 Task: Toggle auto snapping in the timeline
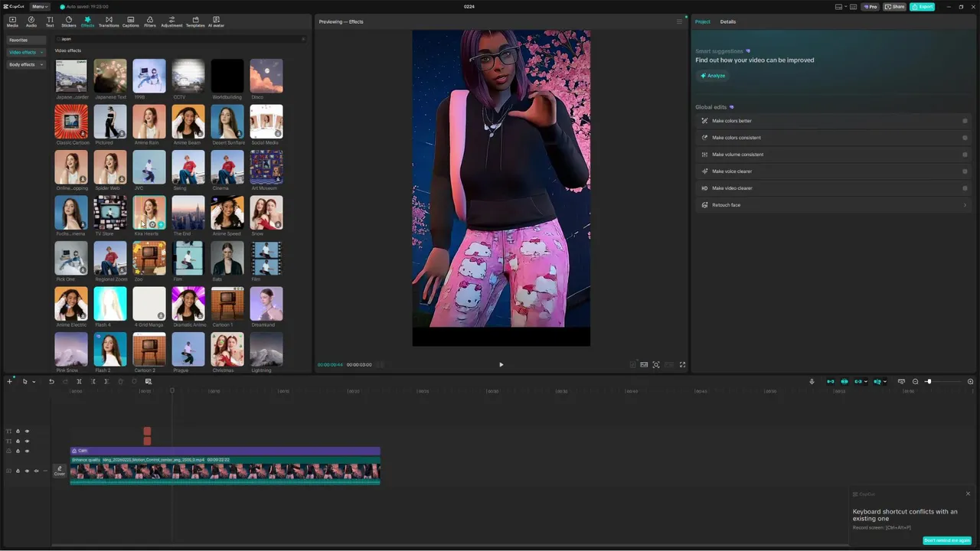pyautogui.click(x=844, y=381)
